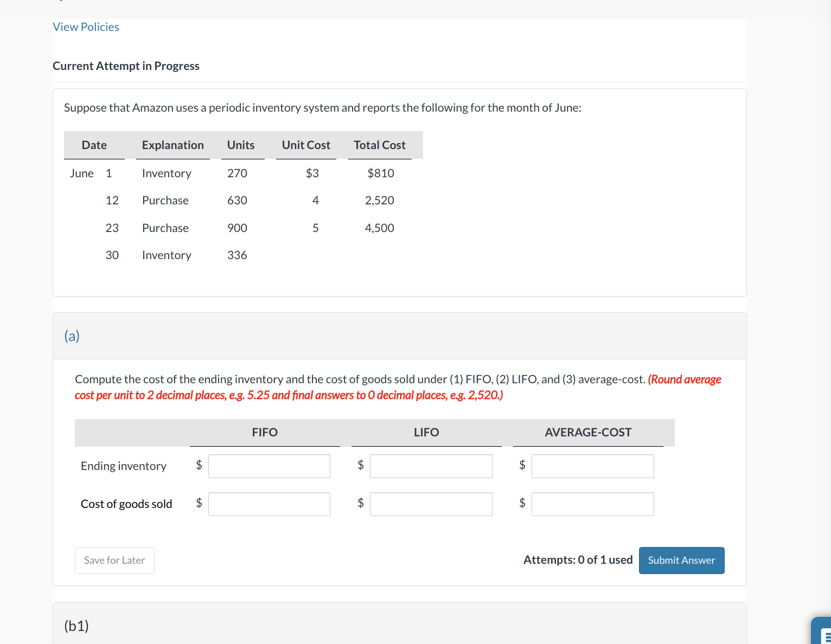Click the FIFO Cost of goods sold field
Image resolution: width=831 pixels, height=644 pixels.
coord(269,504)
